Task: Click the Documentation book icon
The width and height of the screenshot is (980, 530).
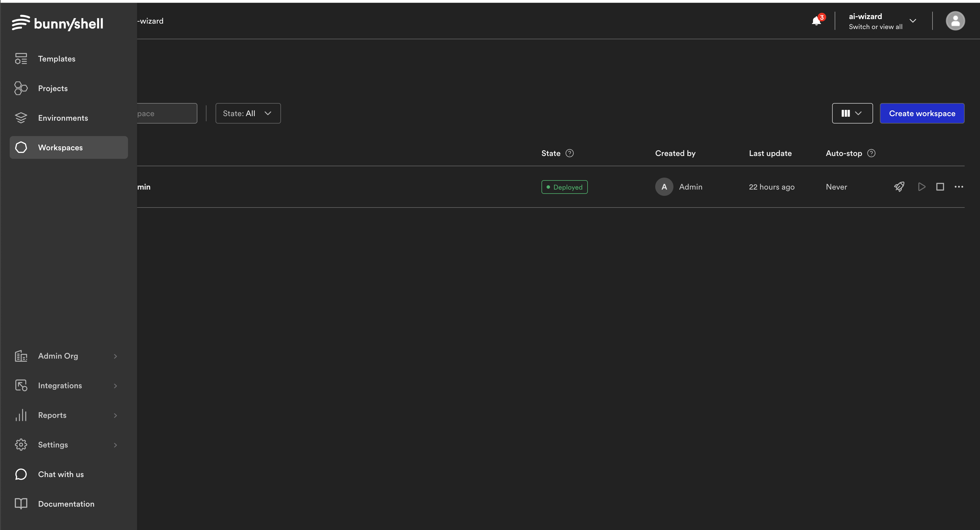Action: point(21,504)
